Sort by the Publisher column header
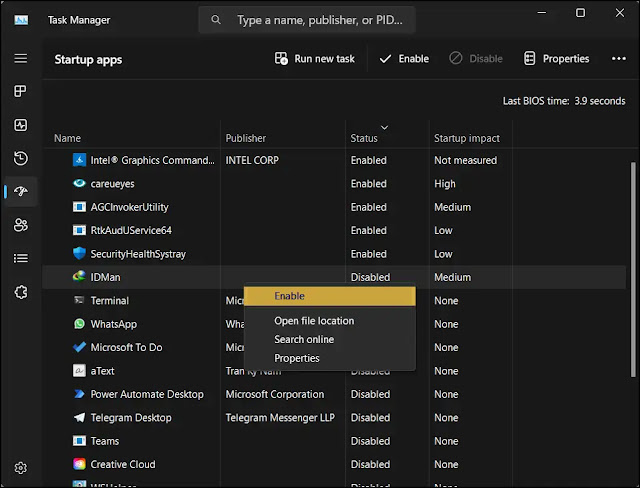Image resolution: width=640 pixels, height=488 pixels. coord(246,138)
